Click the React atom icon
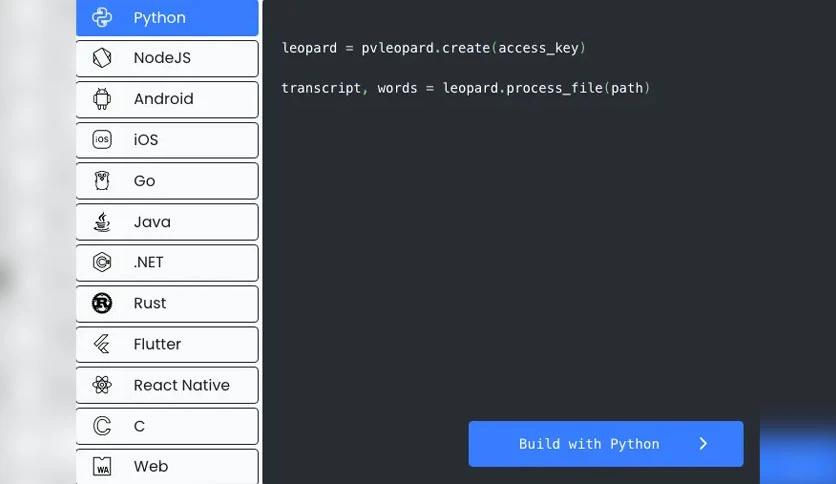The height and width of the screenshot is (484, 836). [102, 385]
